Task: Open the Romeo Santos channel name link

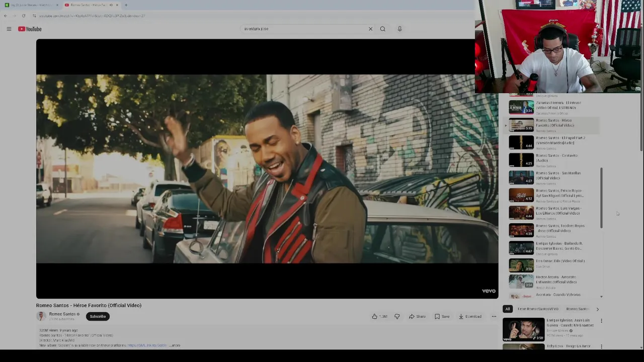Action: [62, 314]
